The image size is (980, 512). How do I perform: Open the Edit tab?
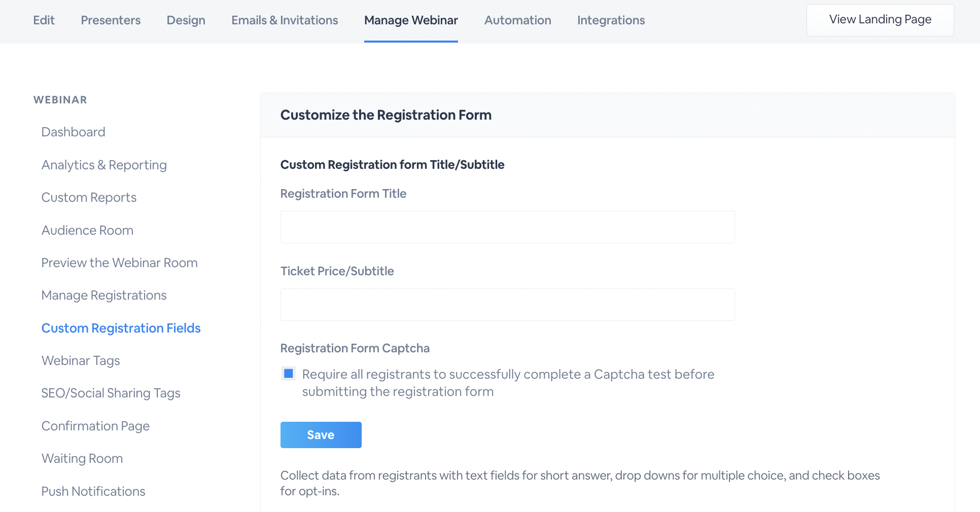44,20
